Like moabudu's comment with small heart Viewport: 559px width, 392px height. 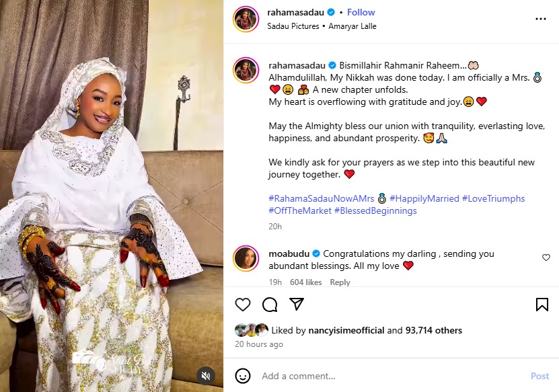[546, 258]
